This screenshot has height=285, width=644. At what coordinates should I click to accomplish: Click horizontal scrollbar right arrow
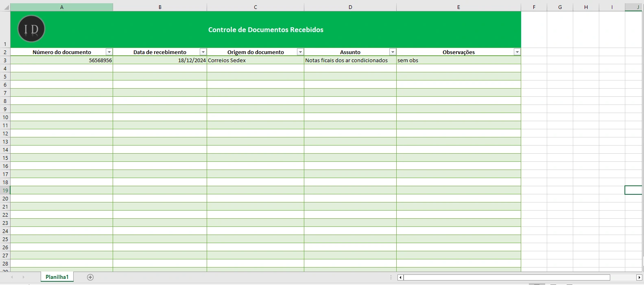pos(639,277)
